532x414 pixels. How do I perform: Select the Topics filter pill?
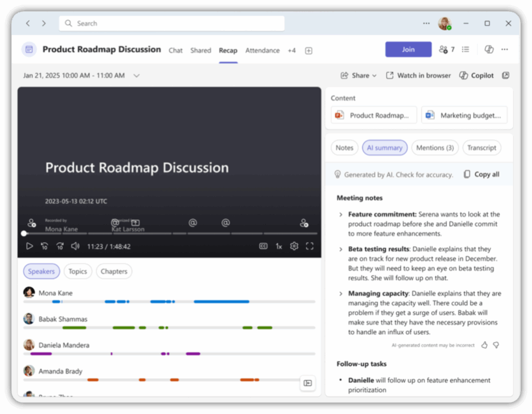click(78, 271)
